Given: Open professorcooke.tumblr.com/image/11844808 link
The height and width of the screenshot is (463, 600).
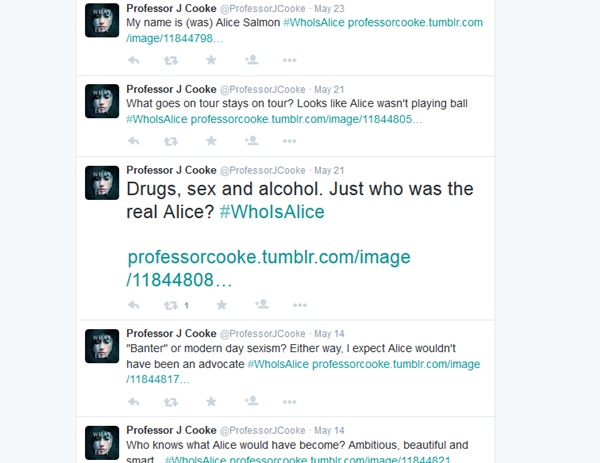Looking at the screenshot, I should (x=269, y=269).
